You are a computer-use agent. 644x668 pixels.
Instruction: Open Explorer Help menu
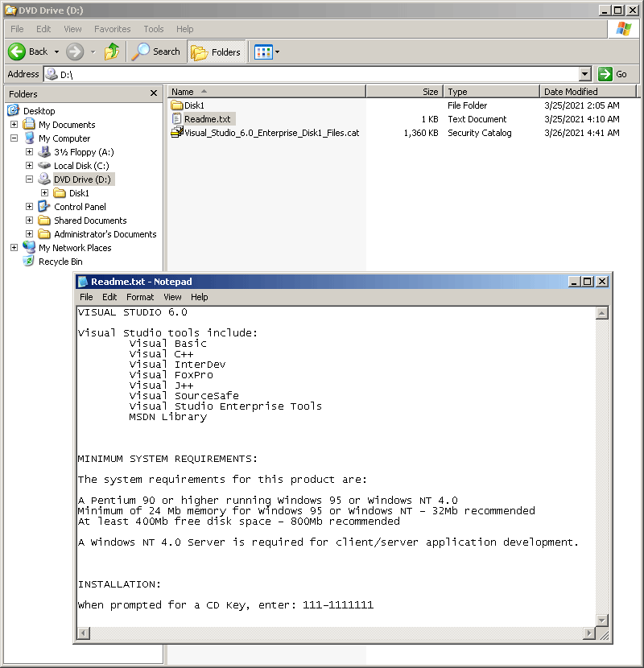pyautogui.click(x=185, y=29)
